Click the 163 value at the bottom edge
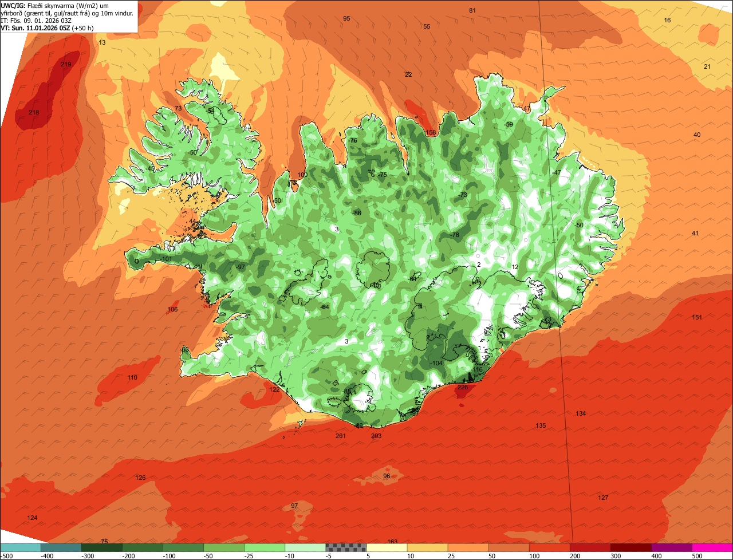733x560 pixels. 392,541
